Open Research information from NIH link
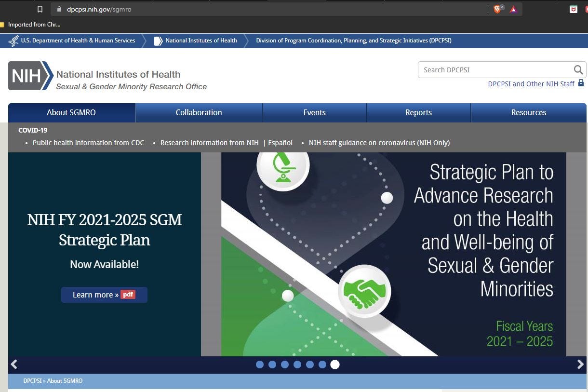This screenshot has width=588, height=392. [210, 143]
